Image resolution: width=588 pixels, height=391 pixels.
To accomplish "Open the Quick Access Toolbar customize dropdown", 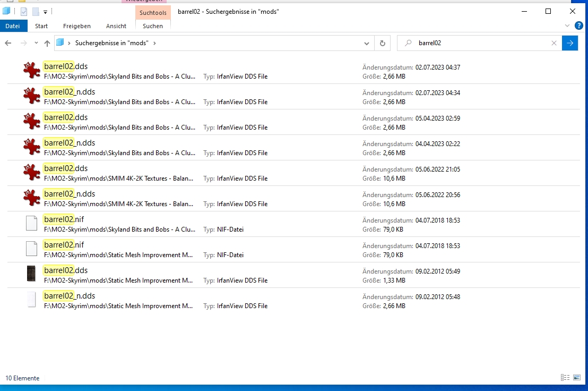I will coord(46,12).
